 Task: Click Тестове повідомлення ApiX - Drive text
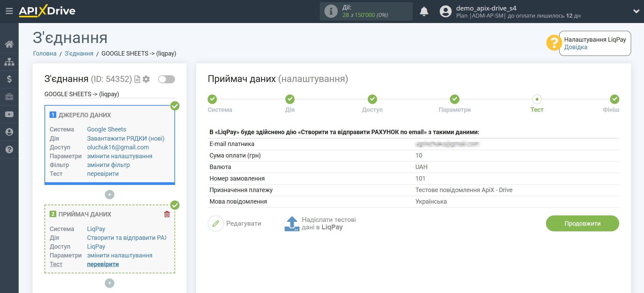pyautogui.click(x=464, y=190)
